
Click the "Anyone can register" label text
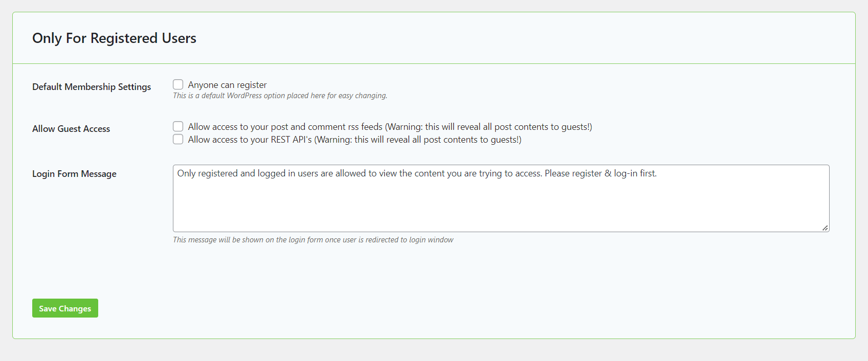pos(227,84)
